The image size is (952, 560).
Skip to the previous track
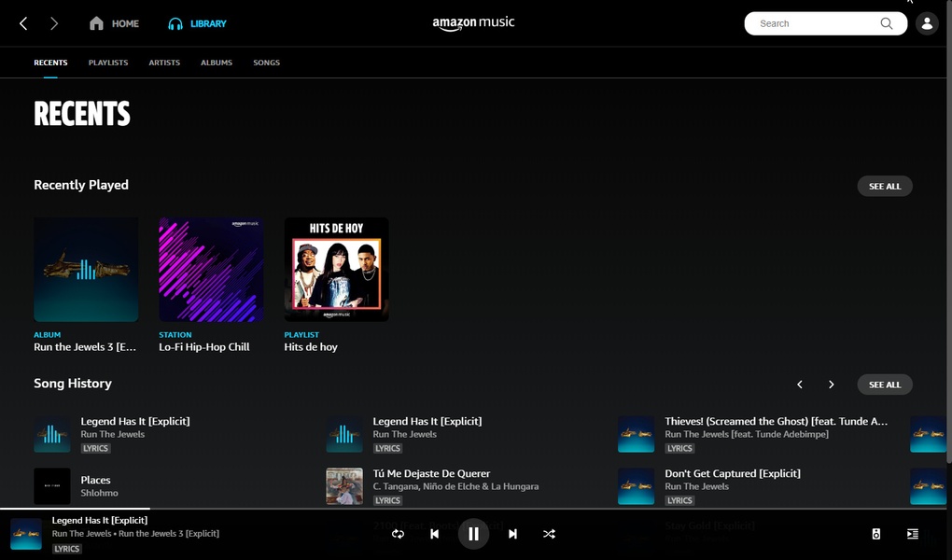click(434, 534)
